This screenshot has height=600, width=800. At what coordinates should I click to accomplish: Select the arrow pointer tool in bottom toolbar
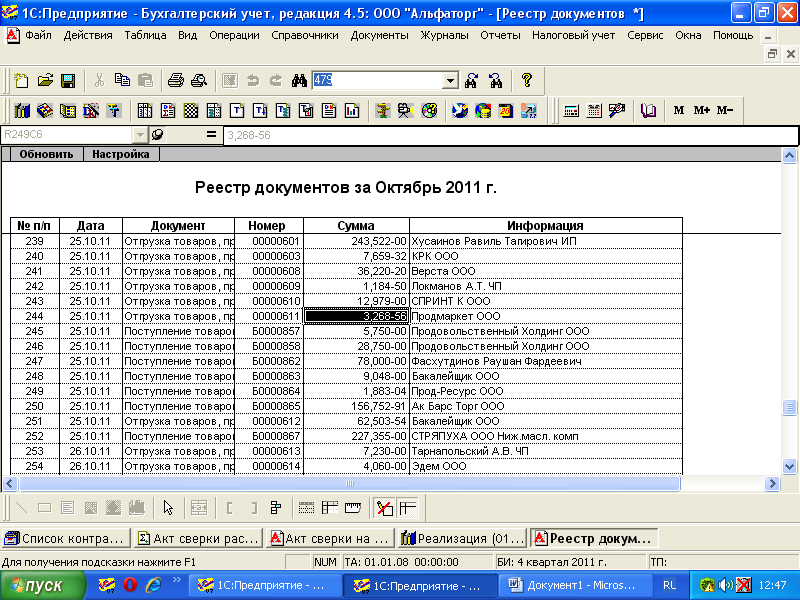click(168, 508)
